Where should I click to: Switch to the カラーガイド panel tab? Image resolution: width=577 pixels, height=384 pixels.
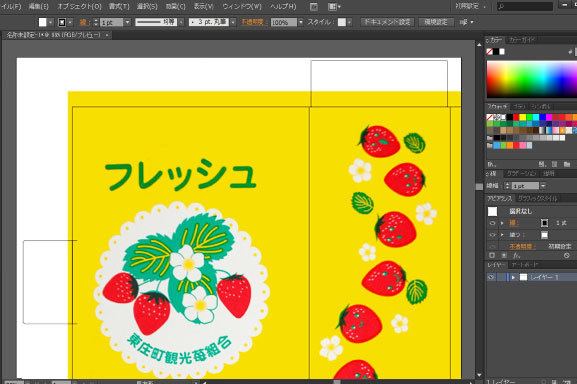(522, 40)
